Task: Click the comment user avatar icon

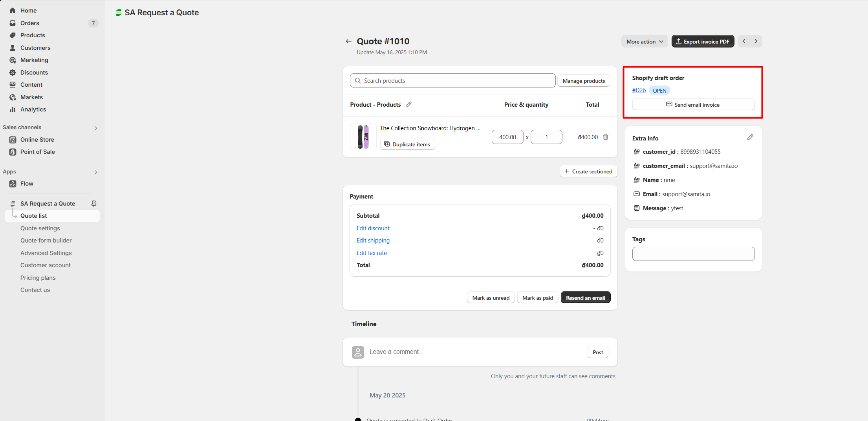Action: coord(358,352)
